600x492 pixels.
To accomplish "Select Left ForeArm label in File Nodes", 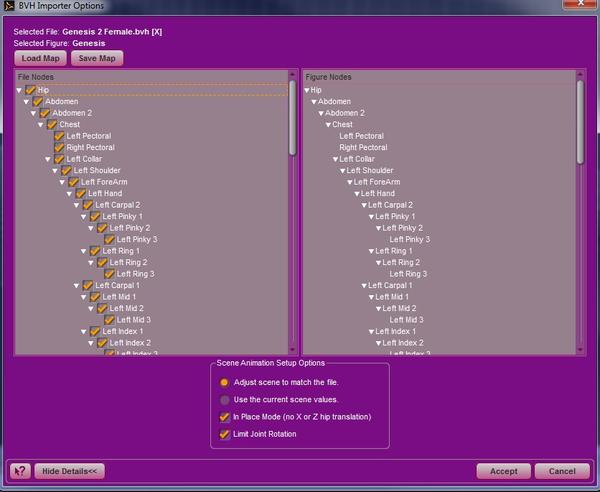I will tap(104, 182).
